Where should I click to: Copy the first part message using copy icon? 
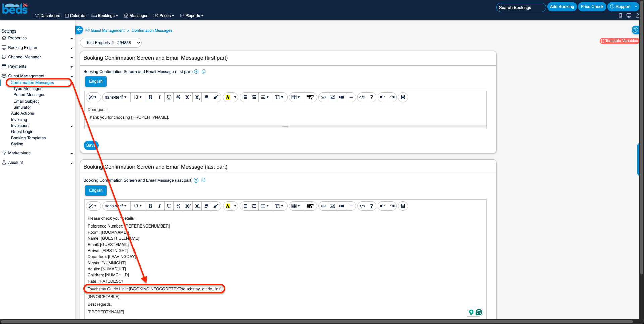204,71
